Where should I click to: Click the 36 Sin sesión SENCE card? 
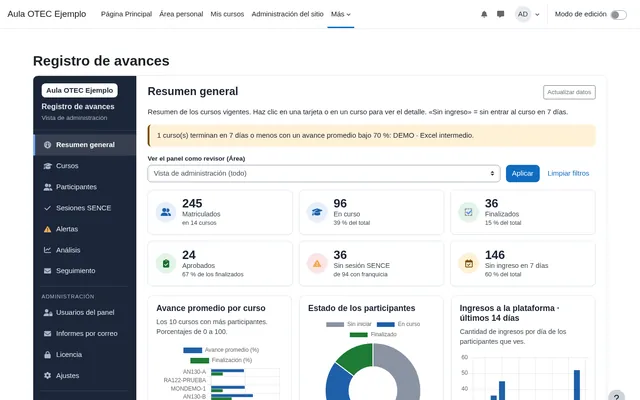pos(371,264)
